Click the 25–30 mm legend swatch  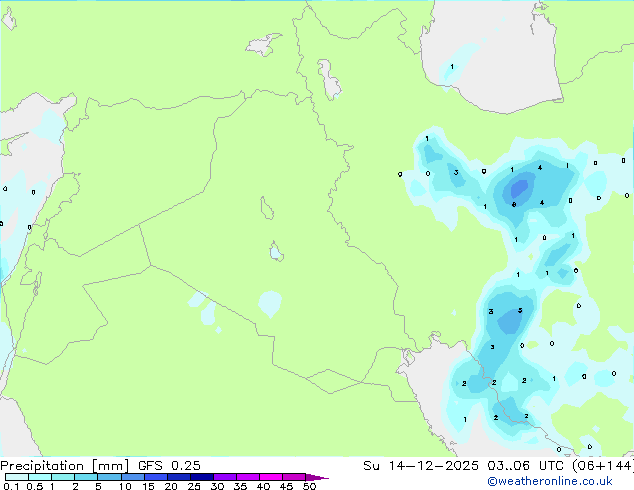pyautogui.click(x=201, y=477)
